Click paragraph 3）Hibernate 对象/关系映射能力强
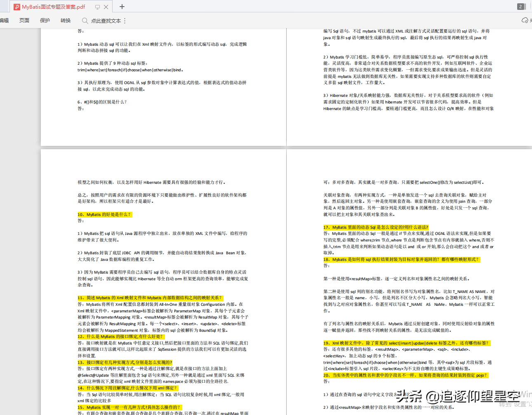Image resolution: width=532 pixels, height=415 pixels. tap(408, 102)
